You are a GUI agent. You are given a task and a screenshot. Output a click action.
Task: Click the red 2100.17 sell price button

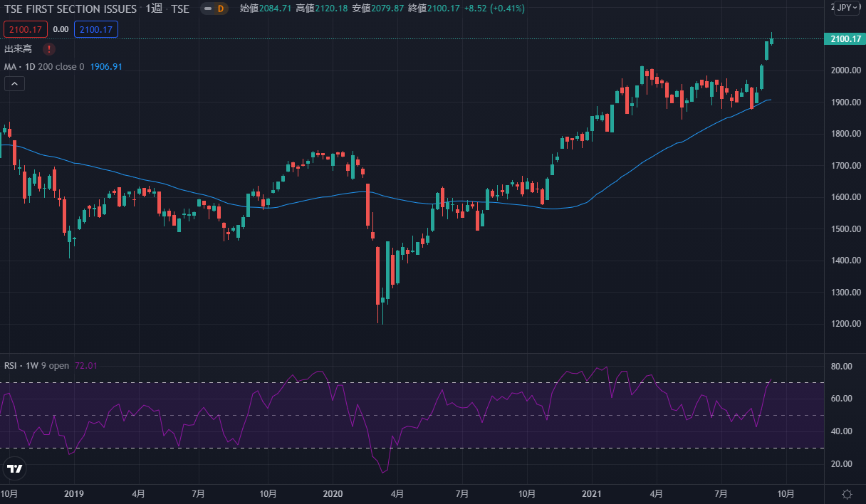pyautogui.click(x=26, y=29)
